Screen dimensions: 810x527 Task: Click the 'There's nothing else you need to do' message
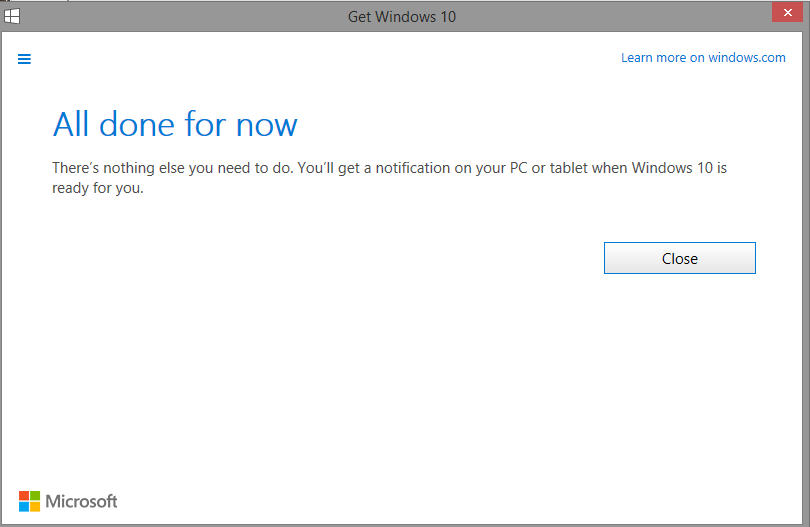pos(390,178)
